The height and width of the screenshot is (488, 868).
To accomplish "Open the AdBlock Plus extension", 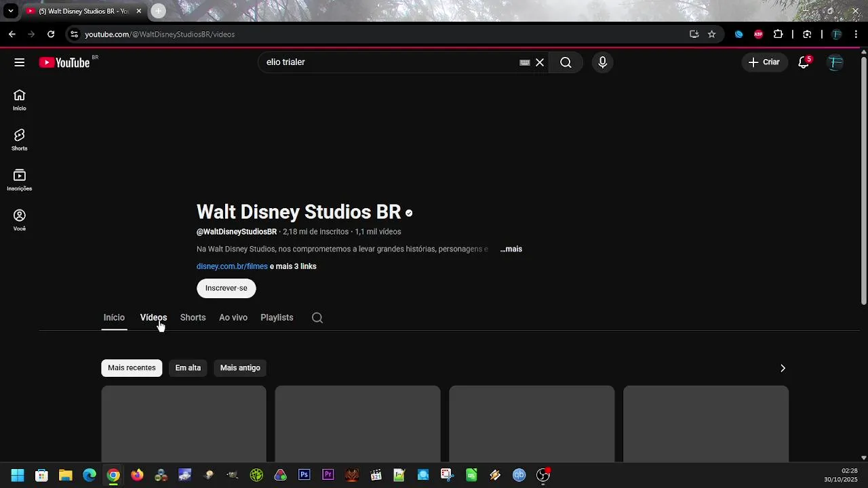I will [x=758, y=34].
